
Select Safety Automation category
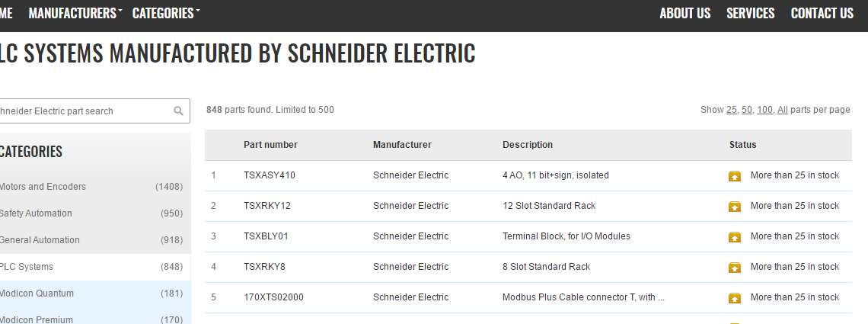pos(36,213)
